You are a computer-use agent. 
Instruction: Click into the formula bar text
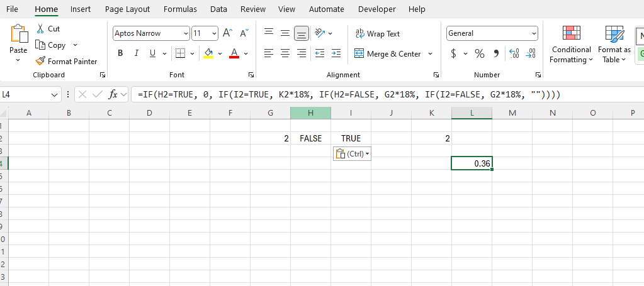(349, 95)
